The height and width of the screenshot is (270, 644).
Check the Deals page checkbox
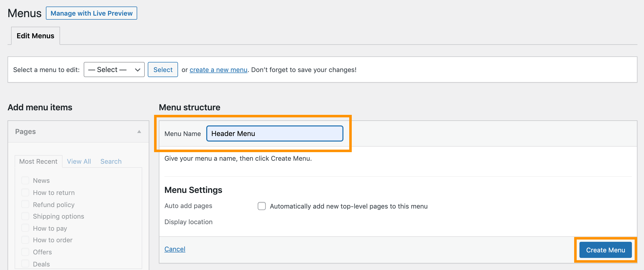tap(25, 264)
